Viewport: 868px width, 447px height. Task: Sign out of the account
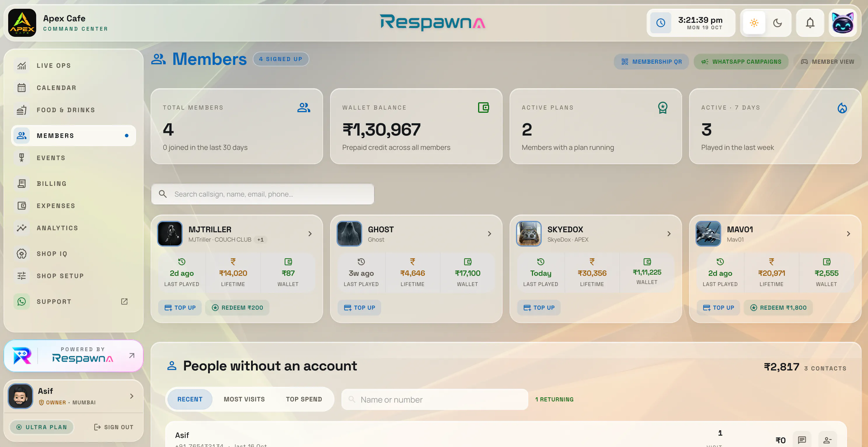point(114,427)
